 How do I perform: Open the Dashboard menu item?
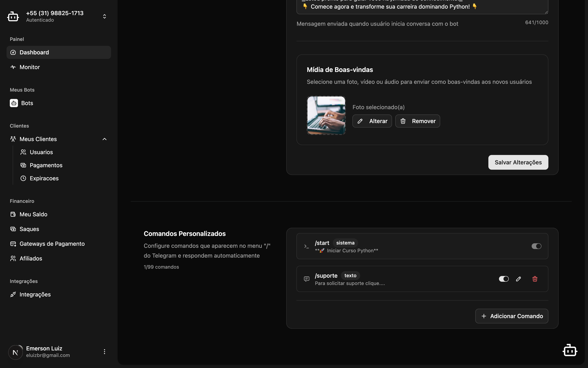[59, 52]
